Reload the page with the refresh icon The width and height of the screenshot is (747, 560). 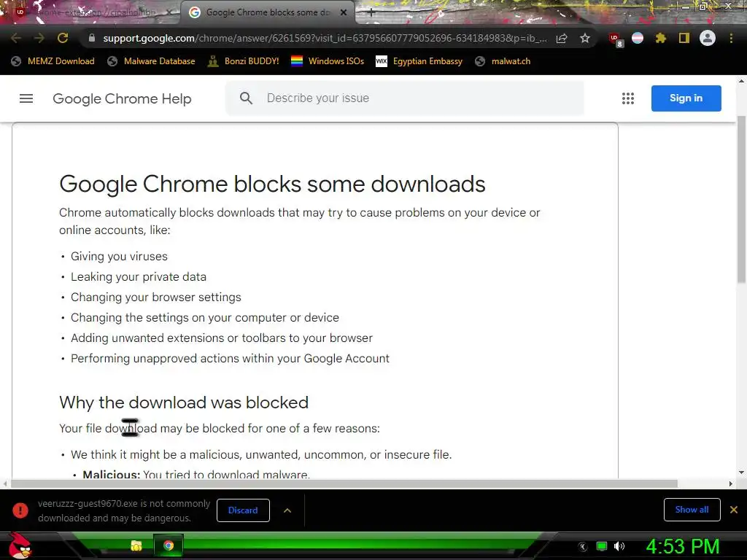[x=63, y=38]
